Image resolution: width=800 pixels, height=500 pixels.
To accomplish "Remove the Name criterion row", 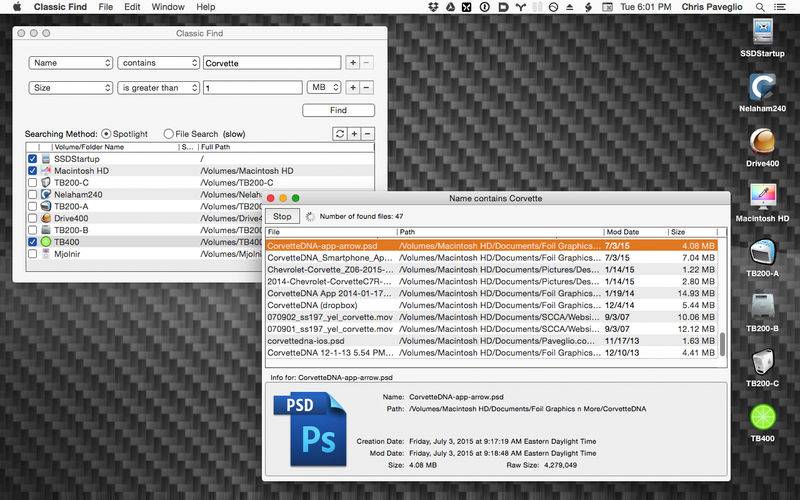I will click(x=366, y=63).
